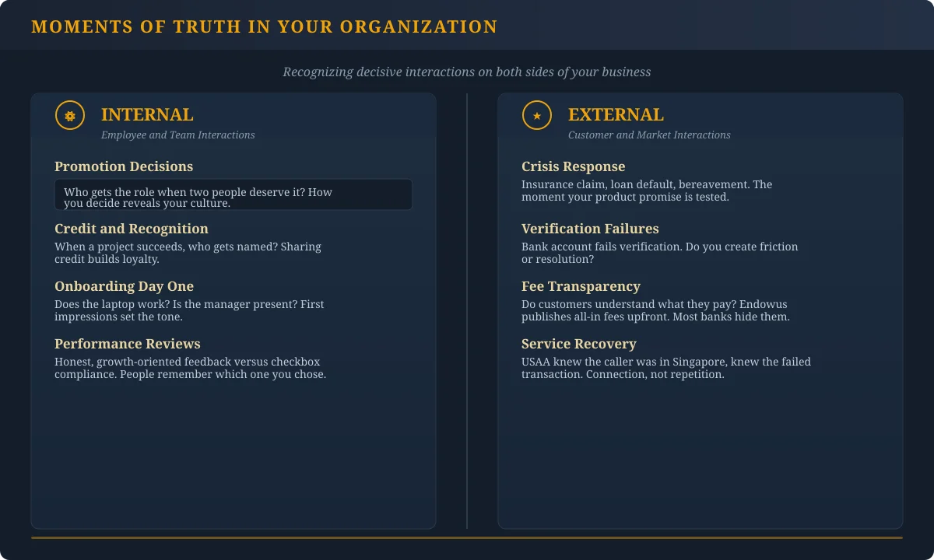Click the Verification Failures heading
This screenshot has width=934, height=560.
589,229
